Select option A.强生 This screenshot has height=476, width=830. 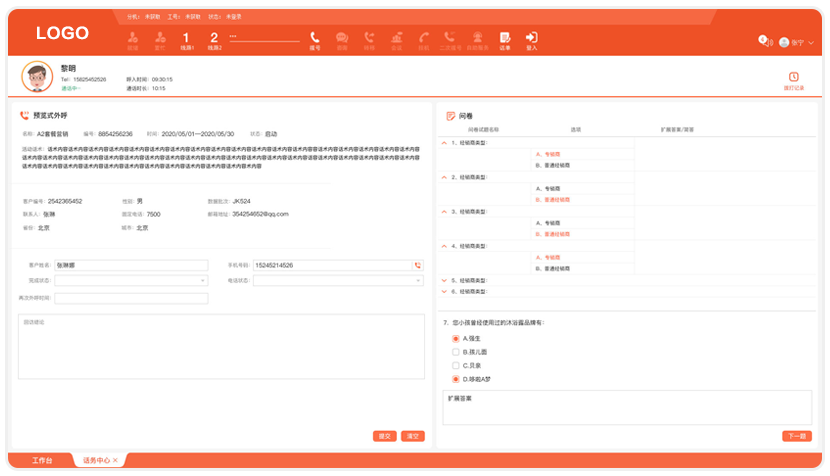pos(456,339)
